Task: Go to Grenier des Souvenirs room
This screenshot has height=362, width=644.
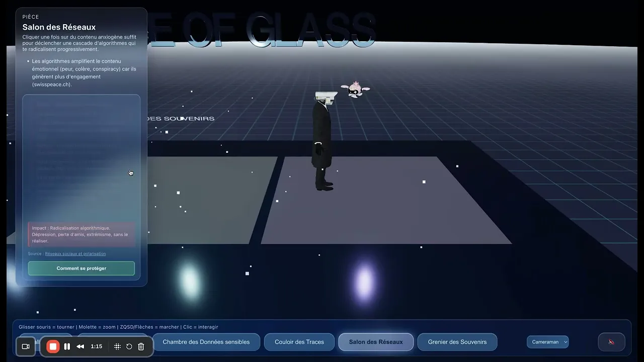Action: pos(457,342)
